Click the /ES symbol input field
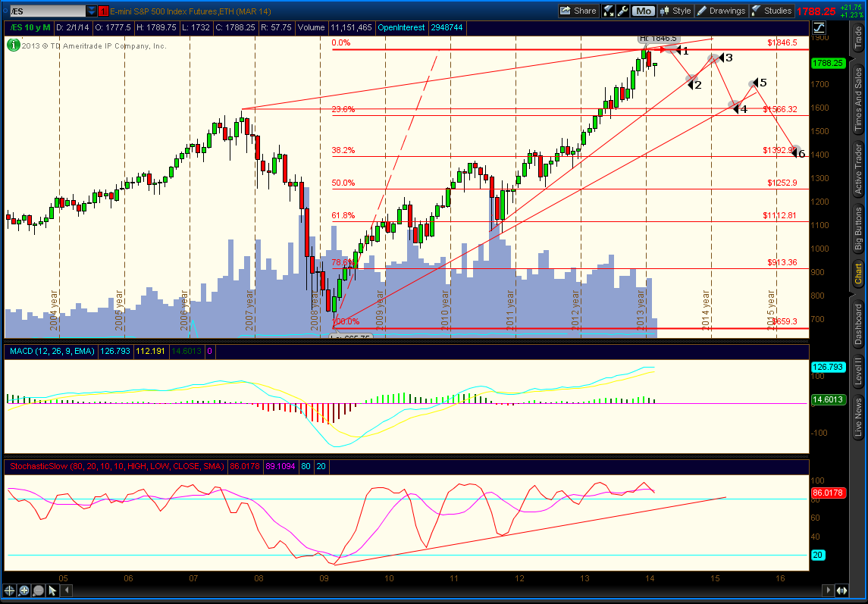Image resolution: width=868 pixels, height=604 pixels. pos(48,11)
